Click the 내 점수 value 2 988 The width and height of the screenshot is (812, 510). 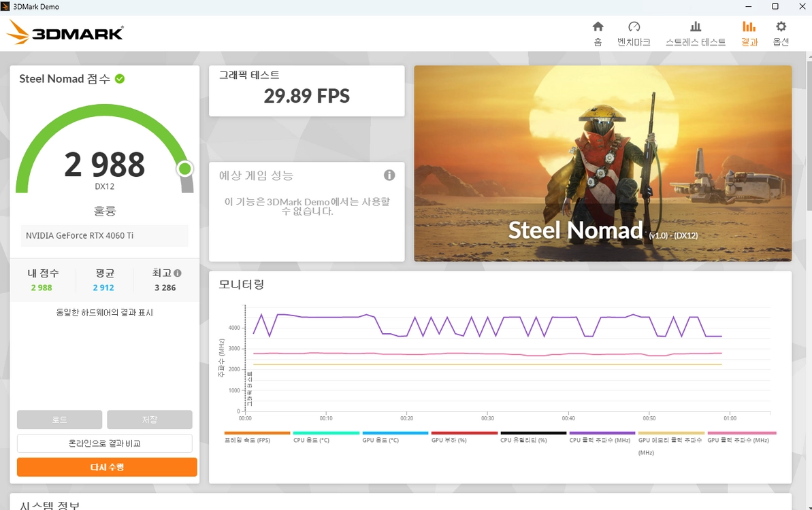pyautogui.click(x=42, y=288)
